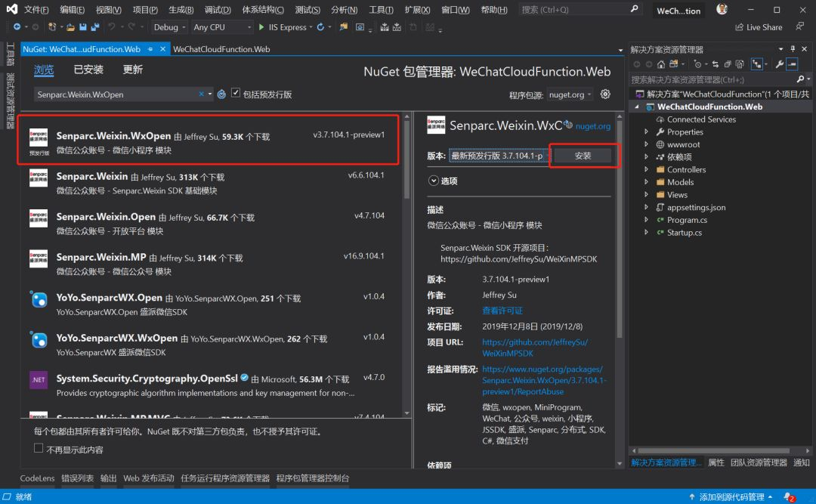This screenshot has height=504, width=816.
Task: Click the user account avatar
Action: [x=722, y=9]
